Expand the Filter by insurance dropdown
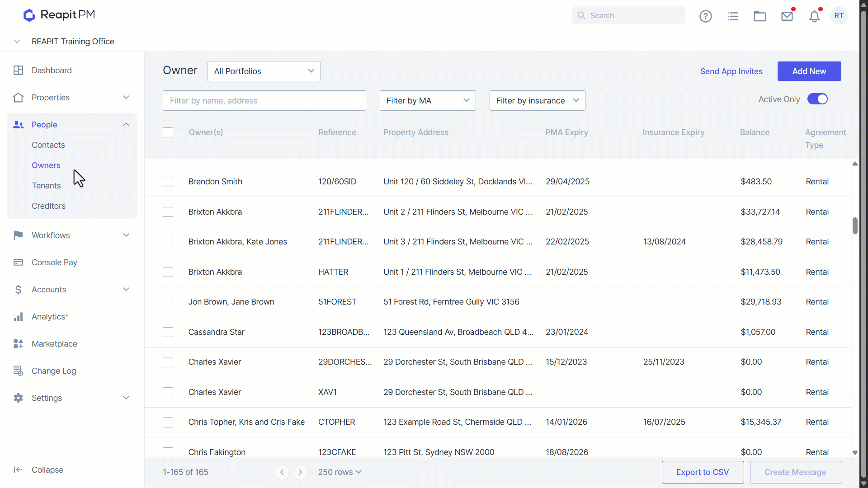Image resolution: width=868 pixels, height=488 pixels. [537, 101]
